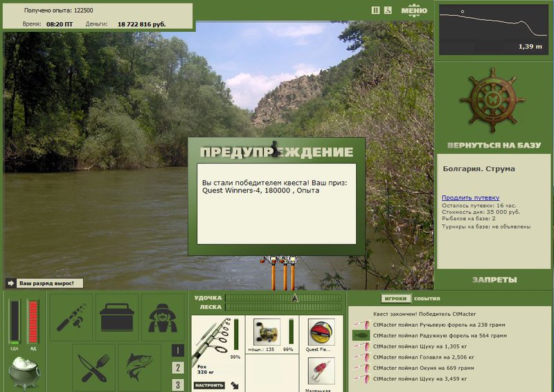Click the Удочка tension indicator bar
This screenshot has height=392, width=554.
coord(283,298)
